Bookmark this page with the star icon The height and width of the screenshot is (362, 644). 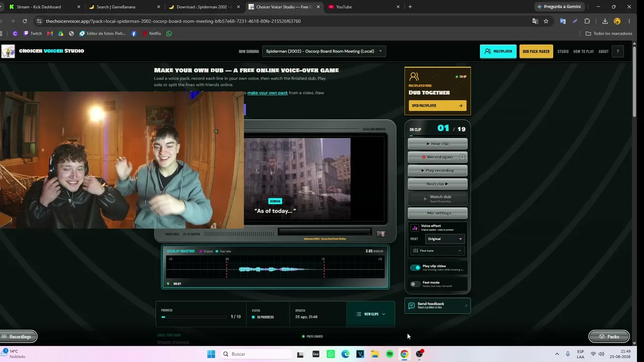(546, 21)
